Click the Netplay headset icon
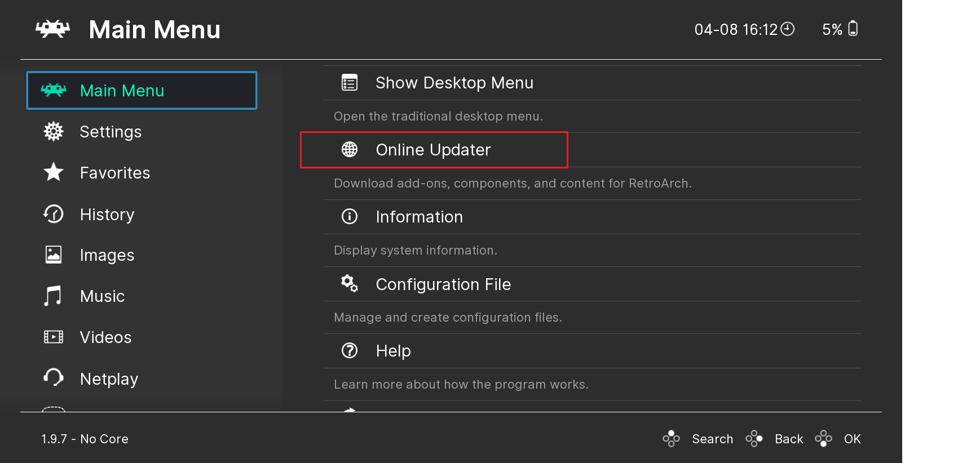Image resolution: width=980 pixels, height=463 pixels. (54, 378)
